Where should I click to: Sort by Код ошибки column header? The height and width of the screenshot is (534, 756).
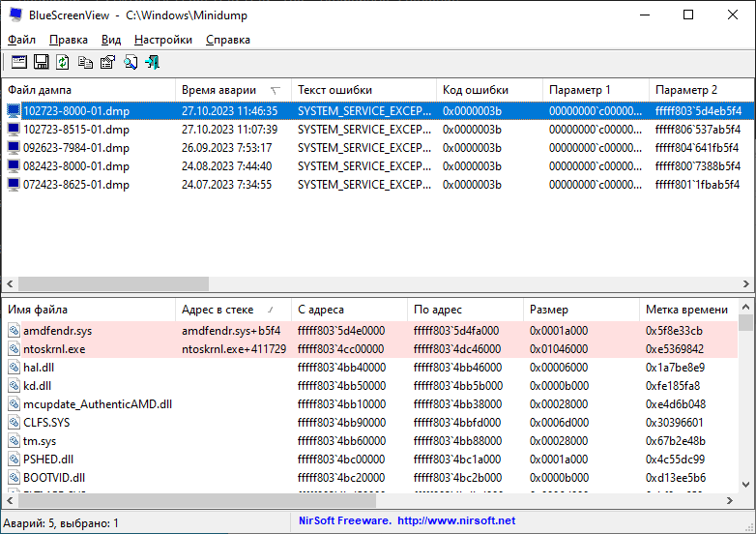click(490, 90)
